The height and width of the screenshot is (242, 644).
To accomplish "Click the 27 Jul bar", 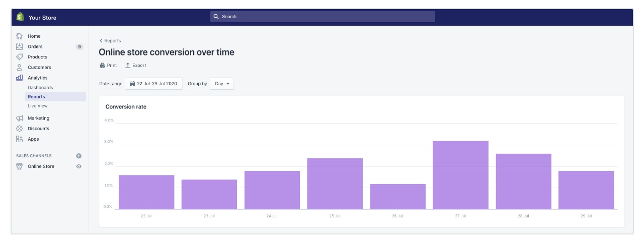I will [461, 175].
